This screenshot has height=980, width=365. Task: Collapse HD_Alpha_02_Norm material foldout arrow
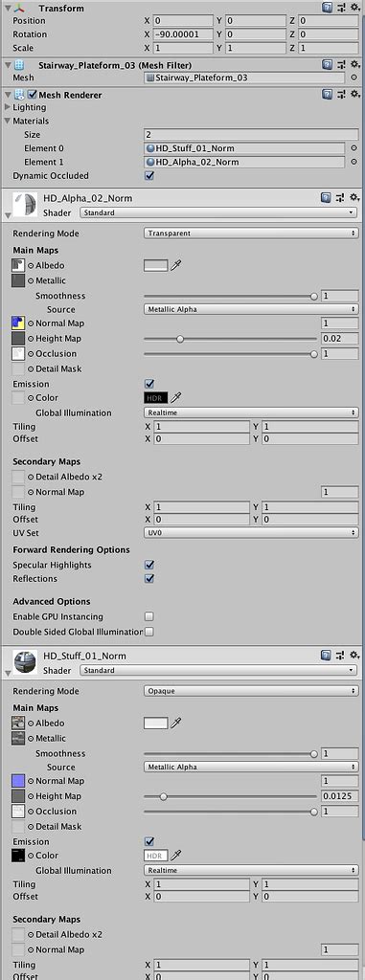point(8,215)
